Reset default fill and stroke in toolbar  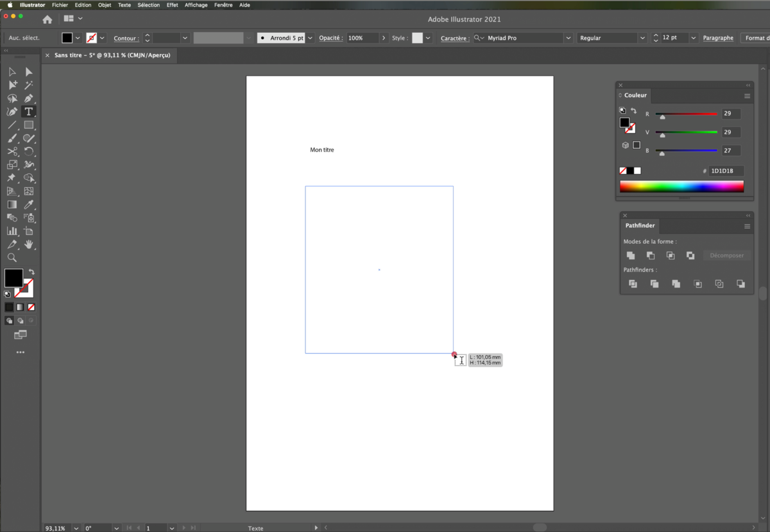pyautogui.click(x=7, y=294)
